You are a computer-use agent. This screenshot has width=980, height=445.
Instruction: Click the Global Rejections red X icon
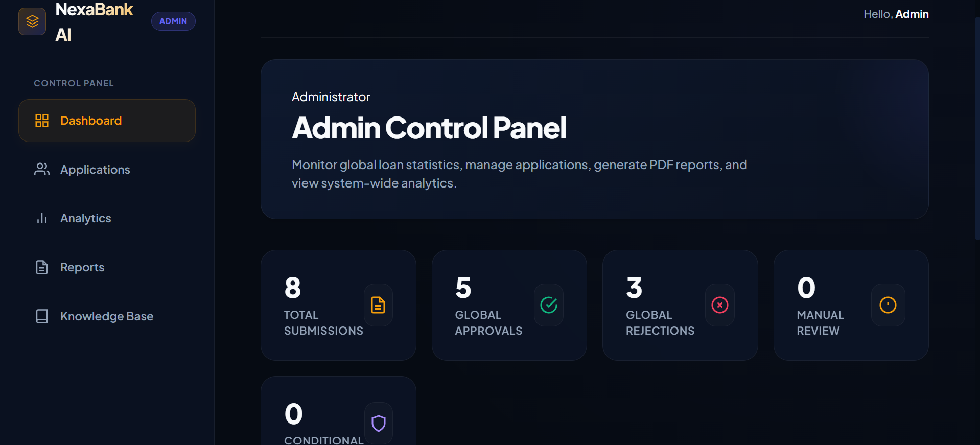click(x=720, y=305)
